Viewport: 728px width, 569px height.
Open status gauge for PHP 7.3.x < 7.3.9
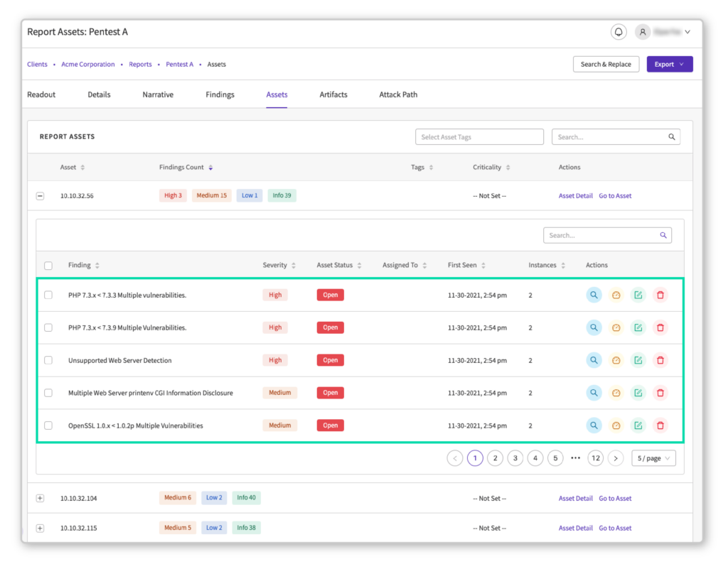pos(616,327)
